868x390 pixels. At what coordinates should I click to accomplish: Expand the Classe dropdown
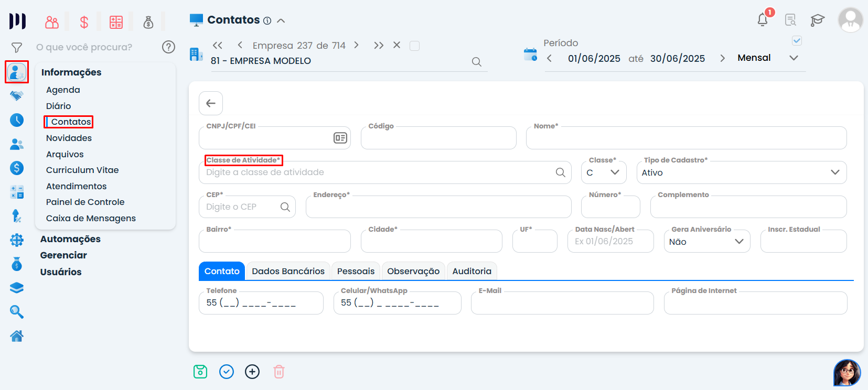point(604,172)
